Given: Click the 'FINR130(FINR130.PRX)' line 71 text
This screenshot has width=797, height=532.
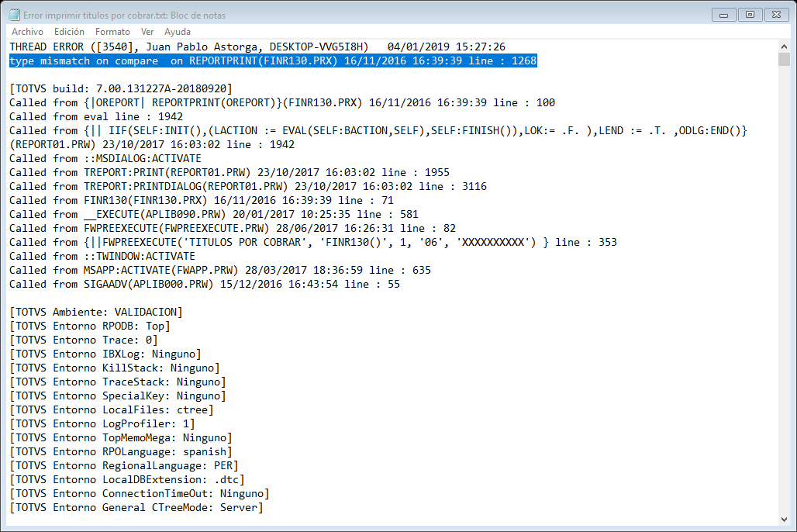Looking at the screenshot, I should [x=202, y=200].
